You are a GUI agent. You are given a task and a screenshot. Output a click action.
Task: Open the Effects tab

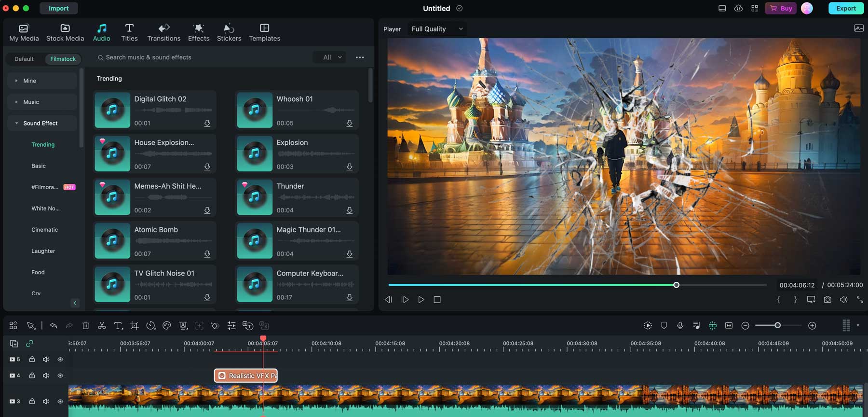[x=199, y=32]
